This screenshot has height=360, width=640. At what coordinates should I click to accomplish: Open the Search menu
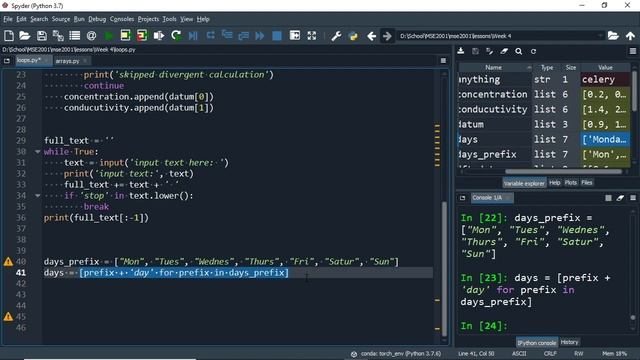[x=39, y=19]
